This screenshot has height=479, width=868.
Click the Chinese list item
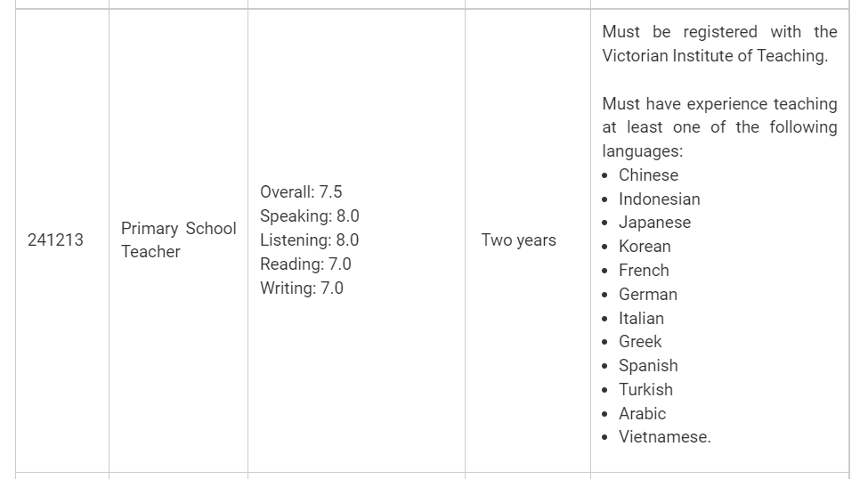tap(648, 175)
